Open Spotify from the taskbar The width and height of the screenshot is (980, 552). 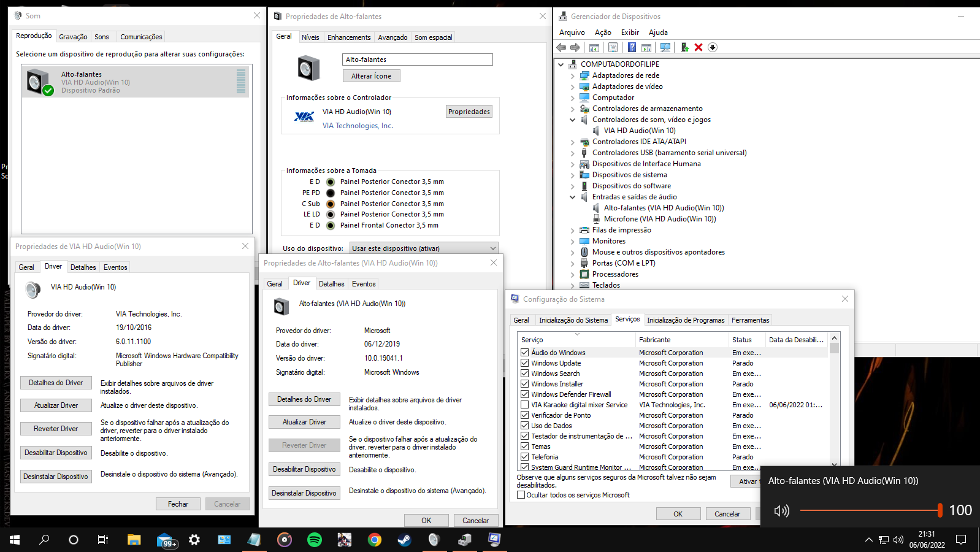tap(315, 540)
